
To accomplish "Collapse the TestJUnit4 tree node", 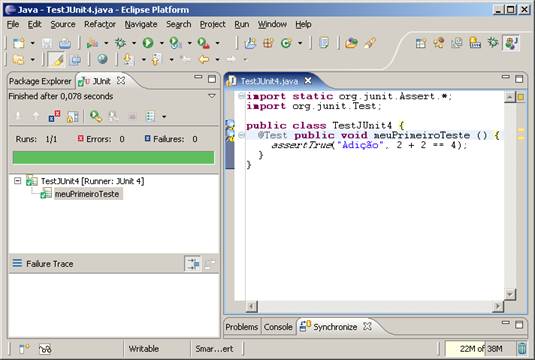I will tap(17, 181).
